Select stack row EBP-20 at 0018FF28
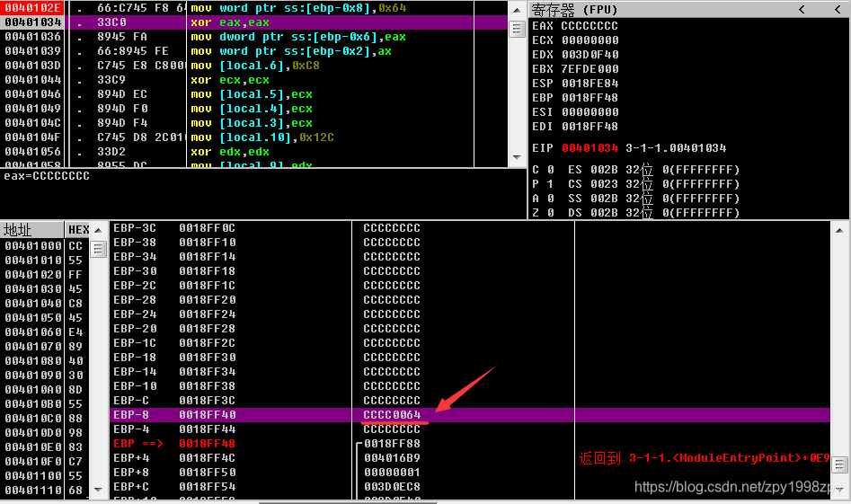 [x=470, y=328]
